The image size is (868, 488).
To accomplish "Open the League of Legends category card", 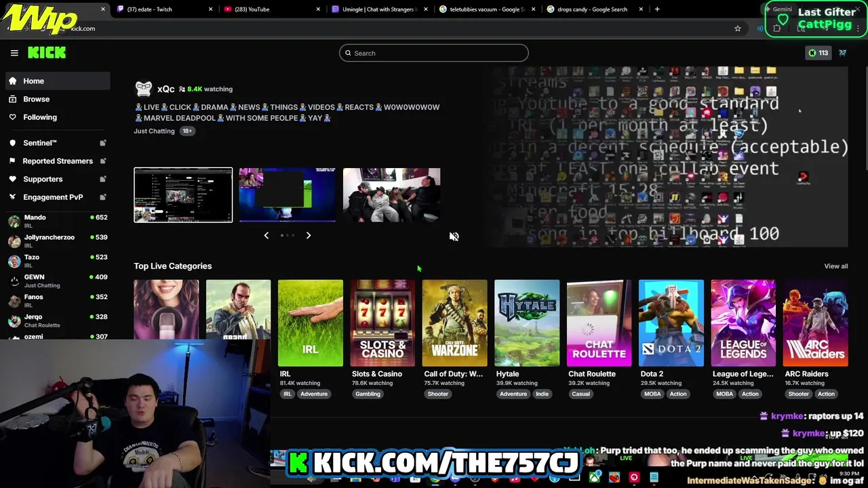I will [x=743, y=323].
